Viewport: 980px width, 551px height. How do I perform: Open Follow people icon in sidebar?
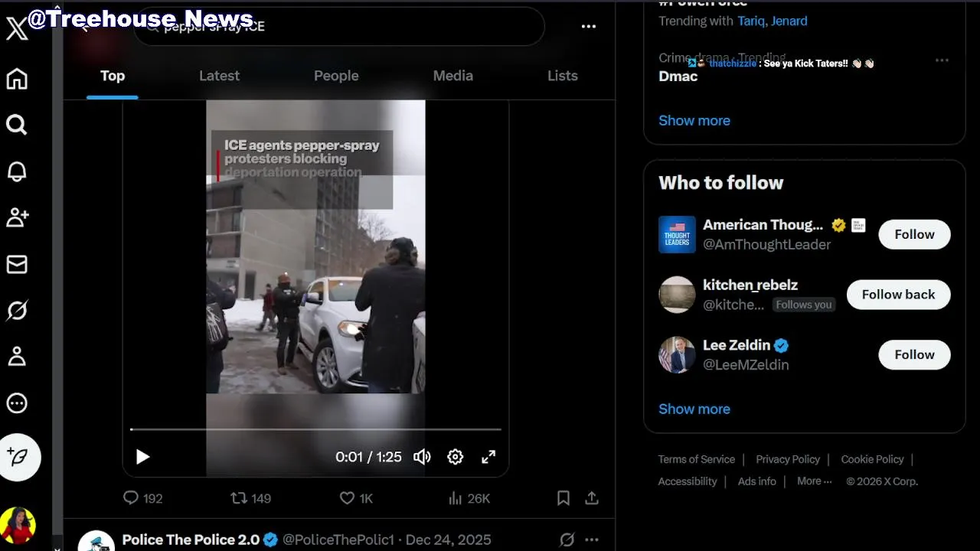click(17, 217)
